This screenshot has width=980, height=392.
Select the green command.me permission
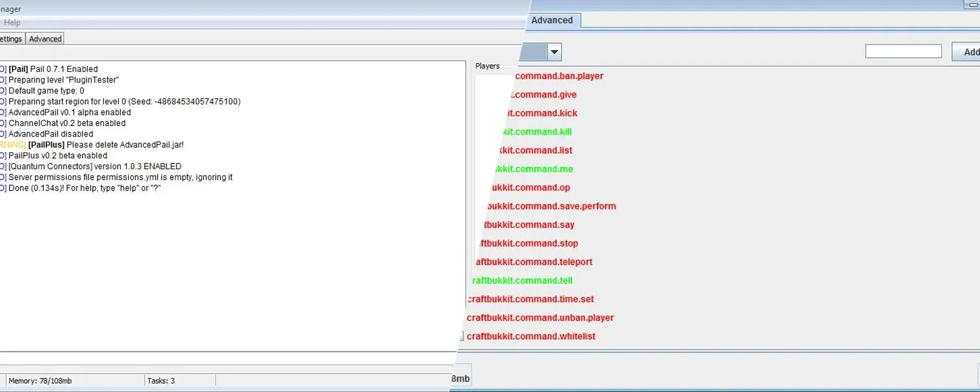[534, 169]
